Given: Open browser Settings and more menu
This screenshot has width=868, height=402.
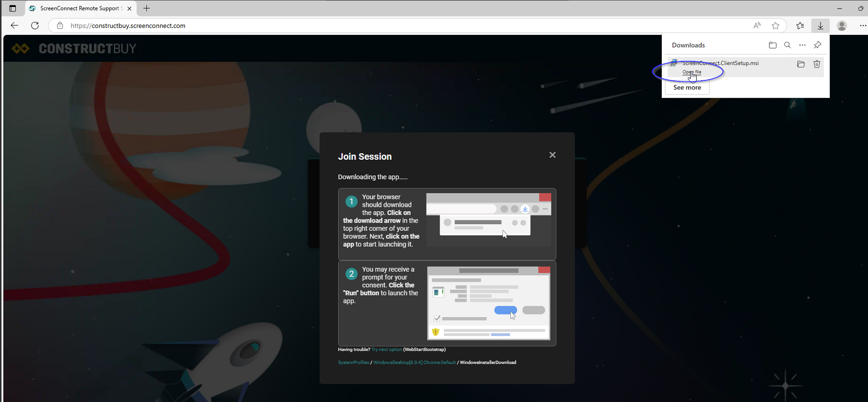Looking at the screenshot, I should pos(863,25).
